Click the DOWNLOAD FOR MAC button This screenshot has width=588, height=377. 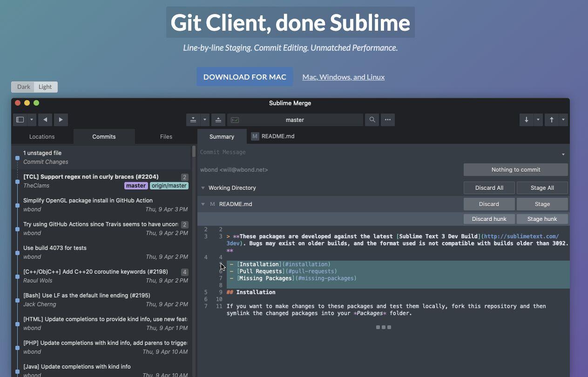[245, 77]
